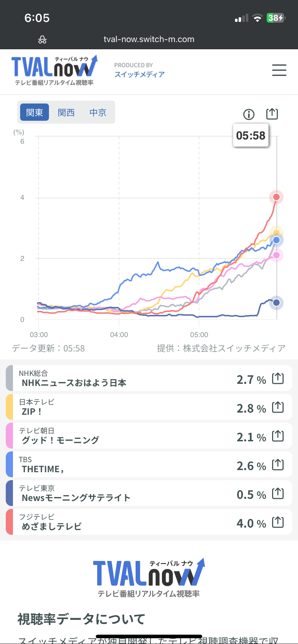Viewport: 298px width, 644px height.
Task: Share the めざましテレビ rating
Action: tap(278, 522)
